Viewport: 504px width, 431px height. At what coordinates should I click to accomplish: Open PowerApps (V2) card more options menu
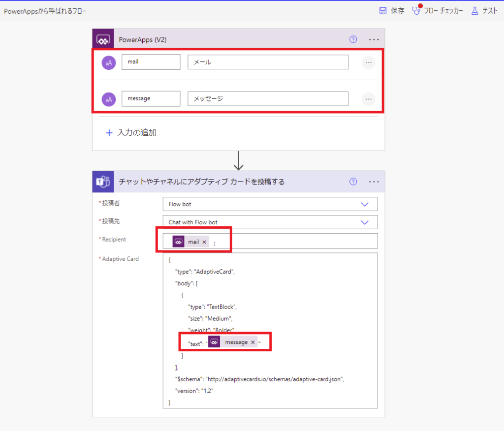coord(374,39)
